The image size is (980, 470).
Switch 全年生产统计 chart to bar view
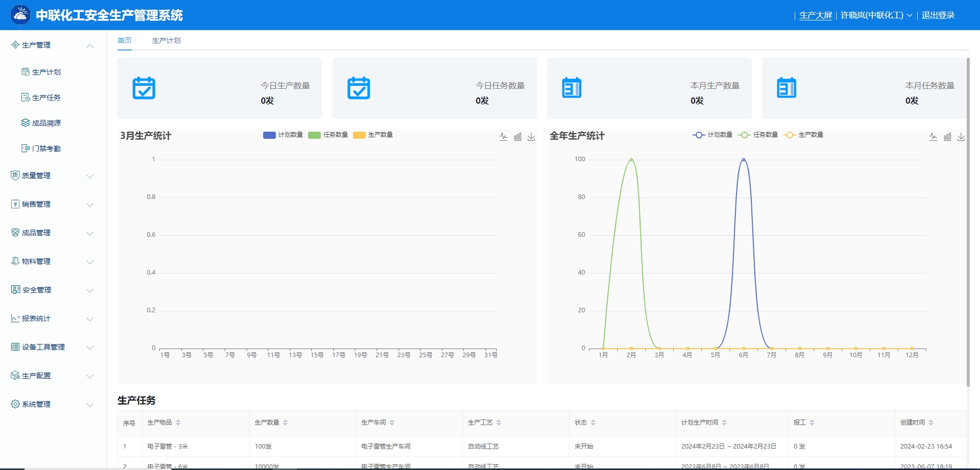[947, 136]
